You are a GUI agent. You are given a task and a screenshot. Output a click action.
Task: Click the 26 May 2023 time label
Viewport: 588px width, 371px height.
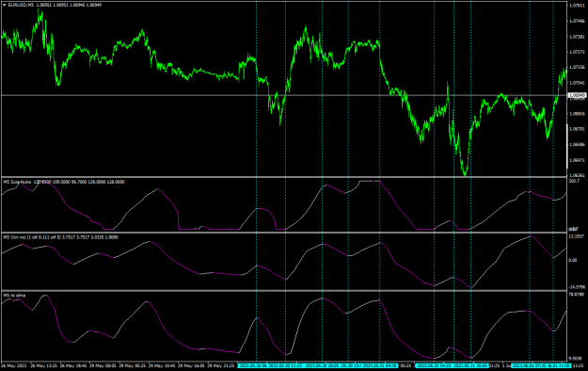point(13,365)
